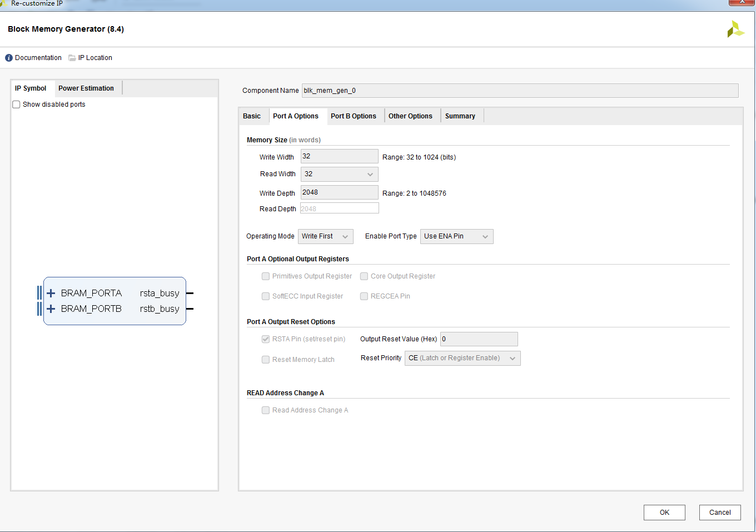Click the Component Name field

point(520,91)
